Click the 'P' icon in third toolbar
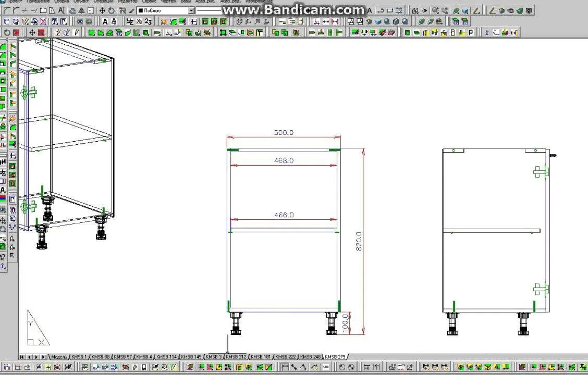This screenshot has height=375, width=588. [x=471, y=33]
